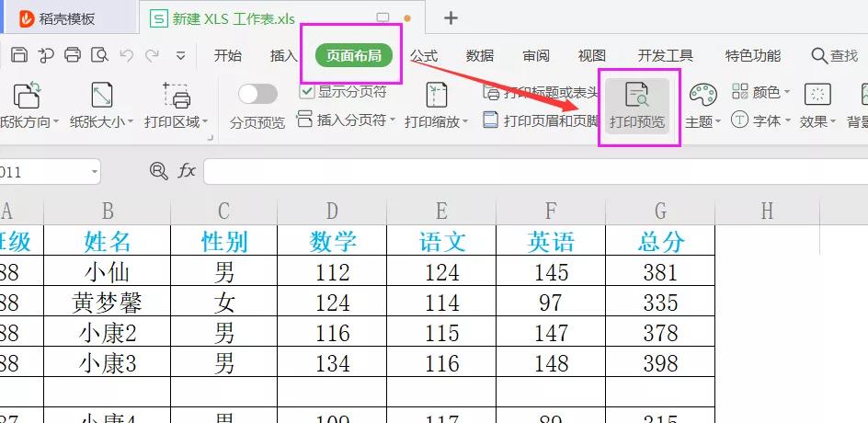
Task: Click the page layout dialog launcher corner icon
Action: point(211,138)
